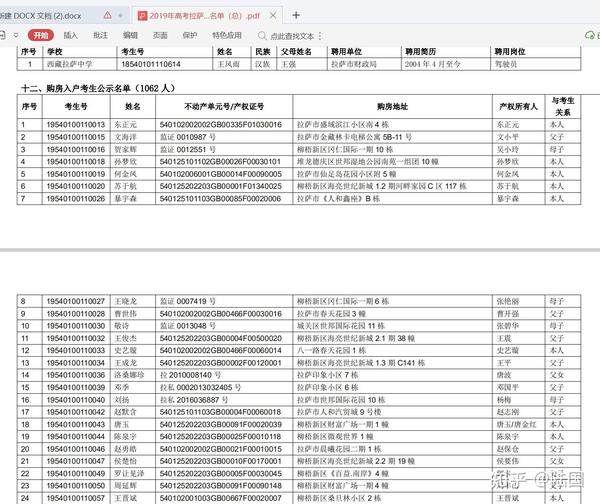
Task: Select certificate 监证 0013048 号
Action: click(188, 326)
